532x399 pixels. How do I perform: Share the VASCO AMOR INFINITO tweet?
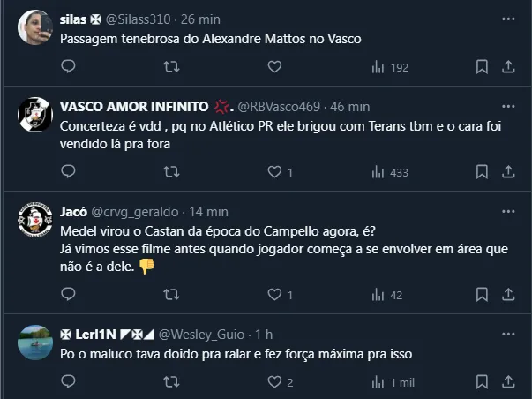point(509,171)
